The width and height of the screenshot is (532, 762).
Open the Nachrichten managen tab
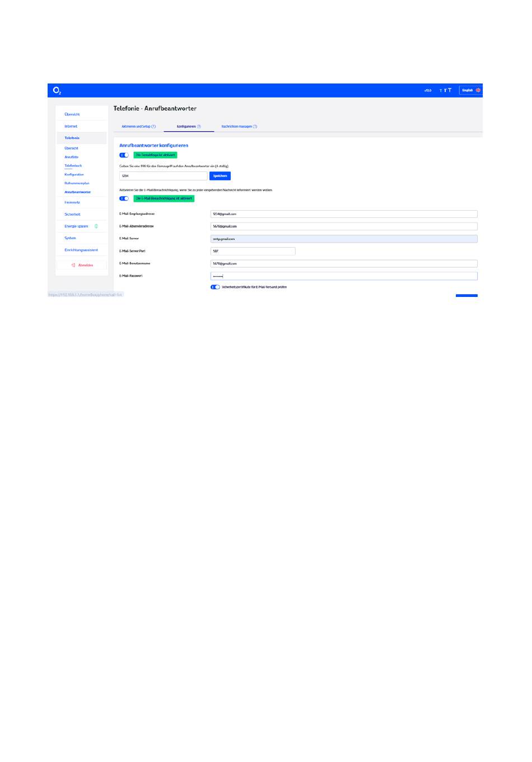237,127
